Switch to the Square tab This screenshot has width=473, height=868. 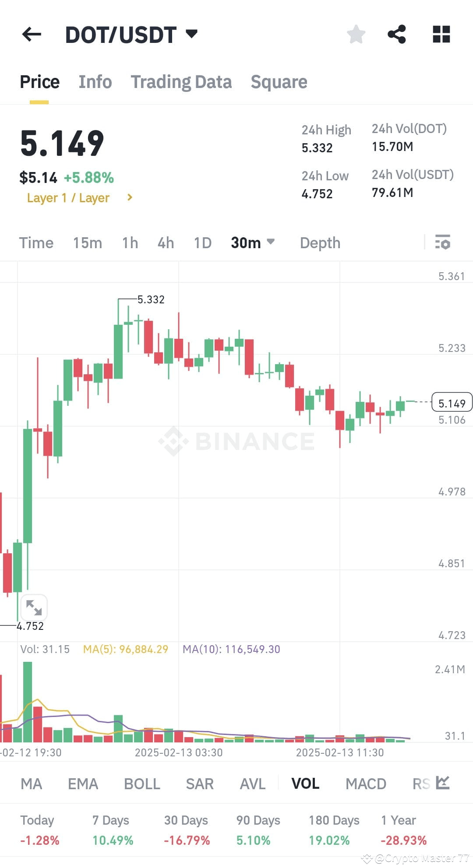point(279,82)
